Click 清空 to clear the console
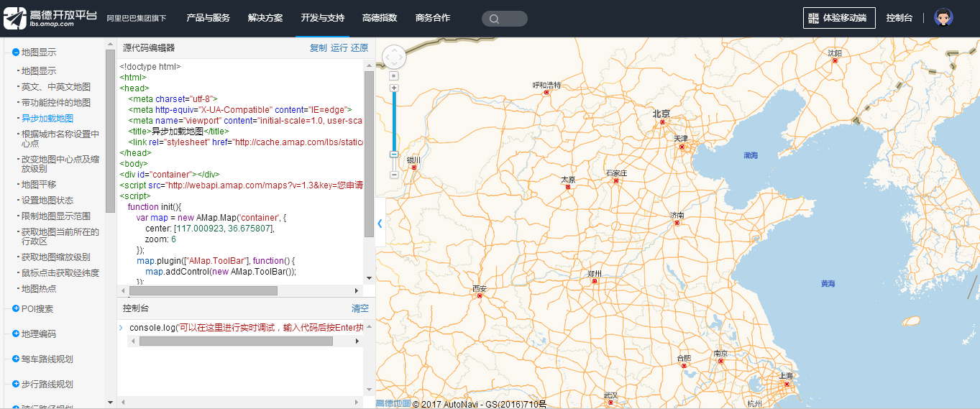This screenshot has height=409, width=980. pos(360,308)
